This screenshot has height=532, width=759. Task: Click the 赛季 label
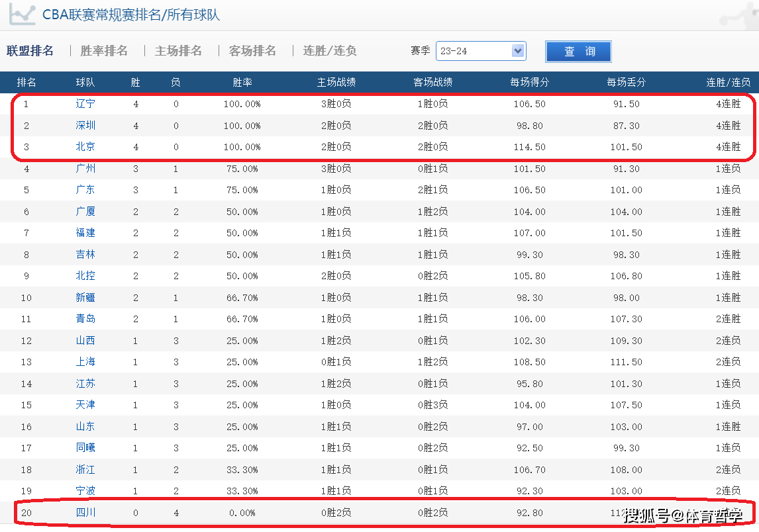(x=420, y=51)
